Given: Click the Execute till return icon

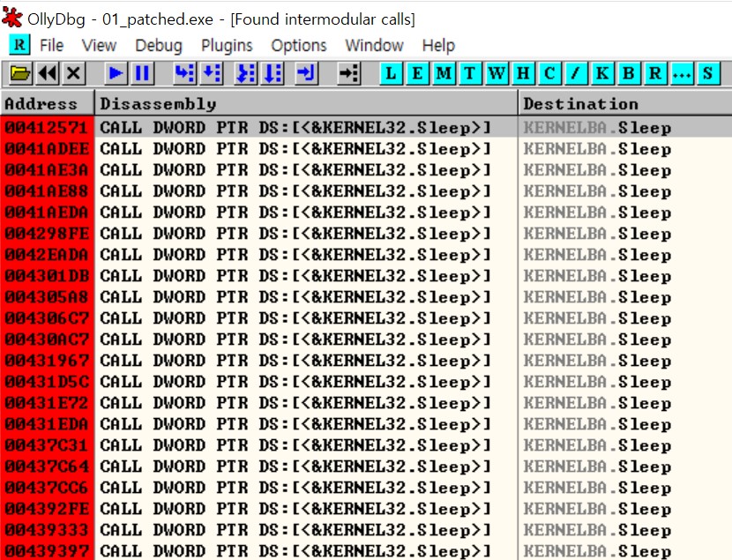Looking at the screenshot, I should (307, 74).
